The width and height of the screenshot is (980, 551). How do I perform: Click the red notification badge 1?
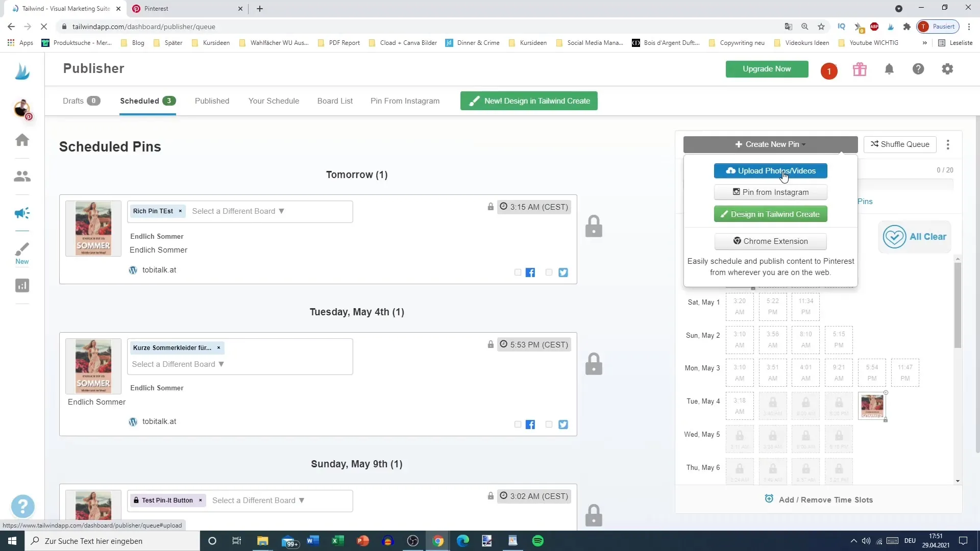(x=829, y=71)
